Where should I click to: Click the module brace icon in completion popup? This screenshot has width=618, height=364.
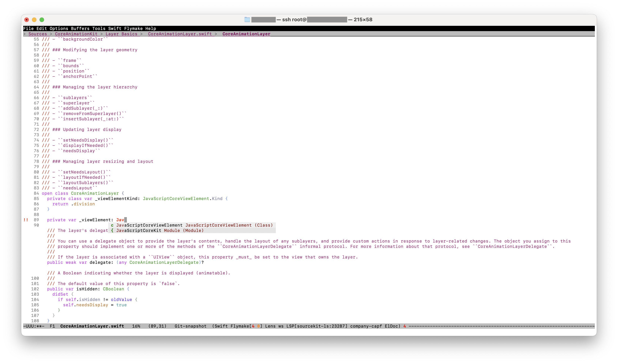112,231
